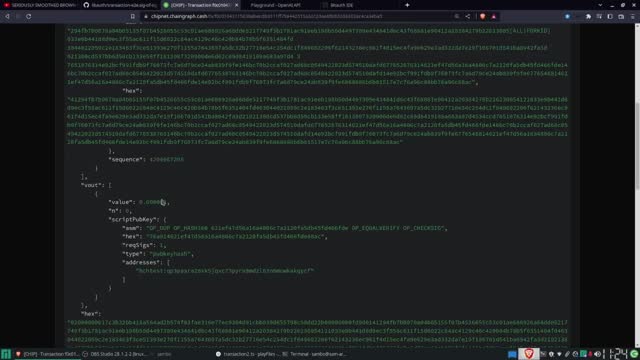The image size is (640, 360).
Task: Click the "reqSigs" key
Action: coord(139,245)
